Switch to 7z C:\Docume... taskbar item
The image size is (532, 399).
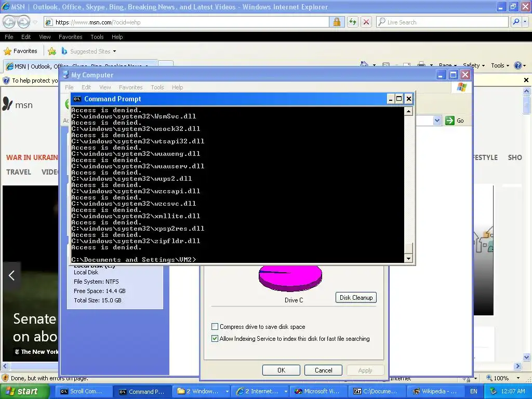pyautogui.click(x=378, y=391)
